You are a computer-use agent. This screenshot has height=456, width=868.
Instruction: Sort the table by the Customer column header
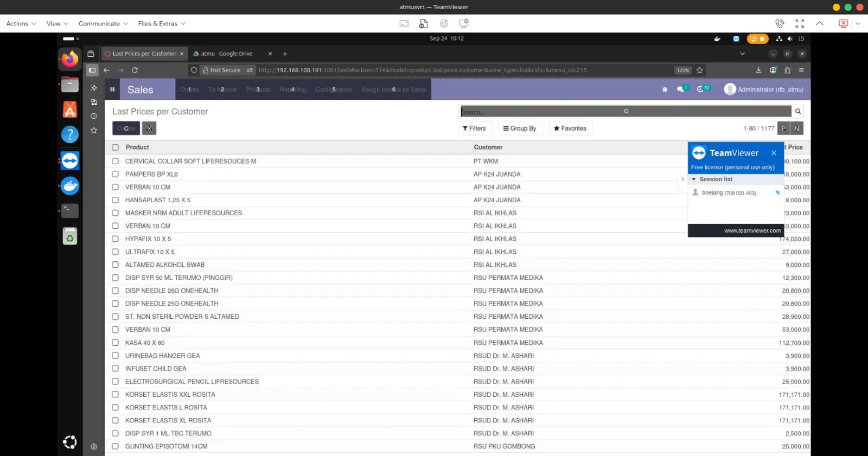488,147
